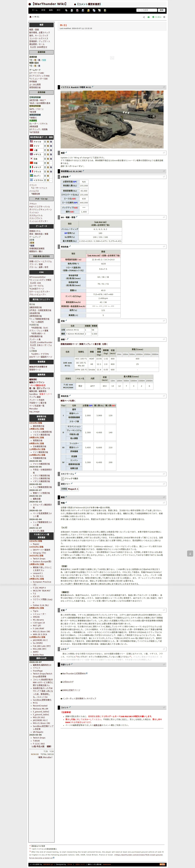Click inside the サイト内検索 search field
This screenshot has width=195, height=868.
[x=147, y=10]
